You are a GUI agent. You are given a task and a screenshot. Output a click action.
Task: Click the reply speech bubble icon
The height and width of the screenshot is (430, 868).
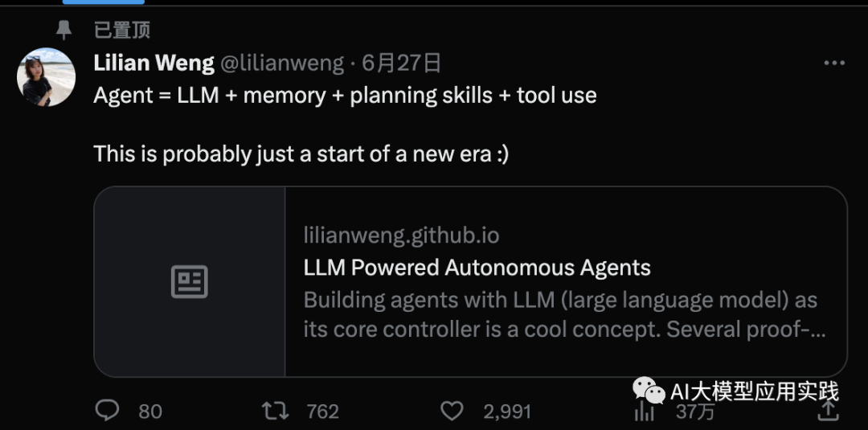point(107,411)
